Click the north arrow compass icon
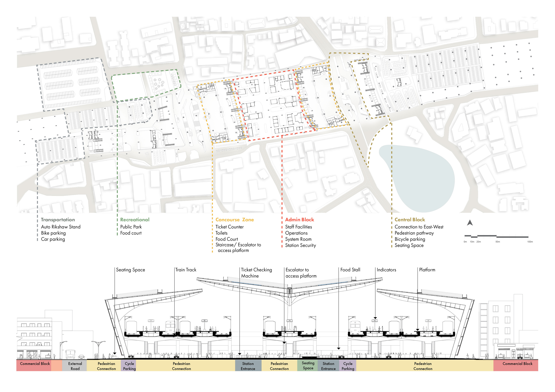Screen dimensions: 555x392 [470, 223]
